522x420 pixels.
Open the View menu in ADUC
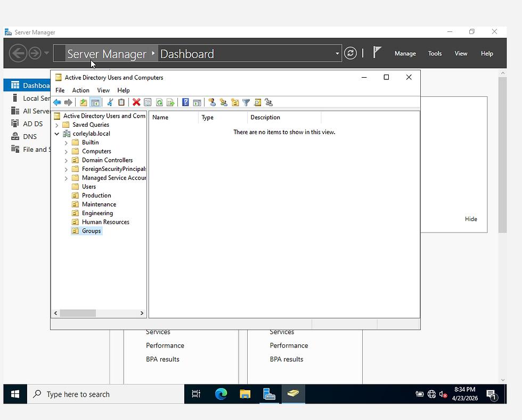coord(103,90)
